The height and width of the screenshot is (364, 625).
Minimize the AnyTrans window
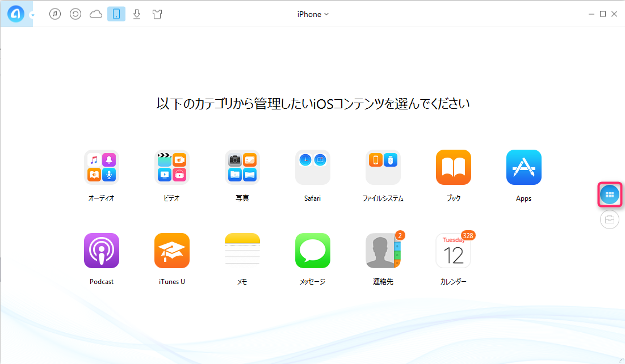[x=592, y=14]
